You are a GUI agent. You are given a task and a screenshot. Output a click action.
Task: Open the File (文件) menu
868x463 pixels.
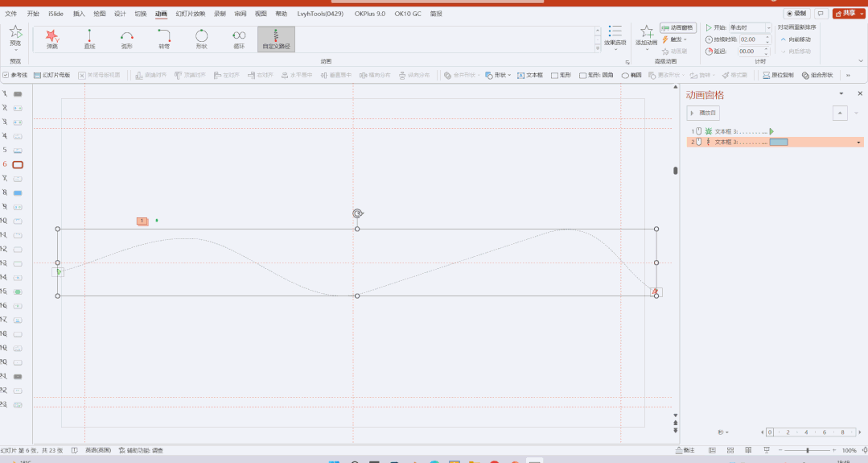(10, 14)
